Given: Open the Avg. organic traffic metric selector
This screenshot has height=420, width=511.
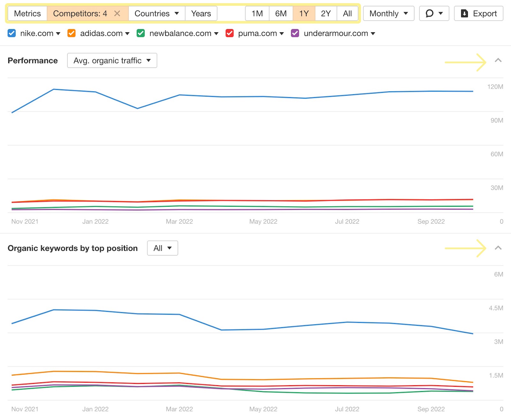Looking at the screenshot, I should (x=112, y=60).
